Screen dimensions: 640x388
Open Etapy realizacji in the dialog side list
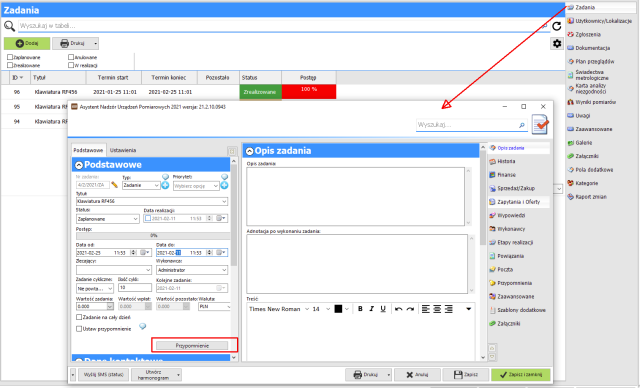click(515, 243)
